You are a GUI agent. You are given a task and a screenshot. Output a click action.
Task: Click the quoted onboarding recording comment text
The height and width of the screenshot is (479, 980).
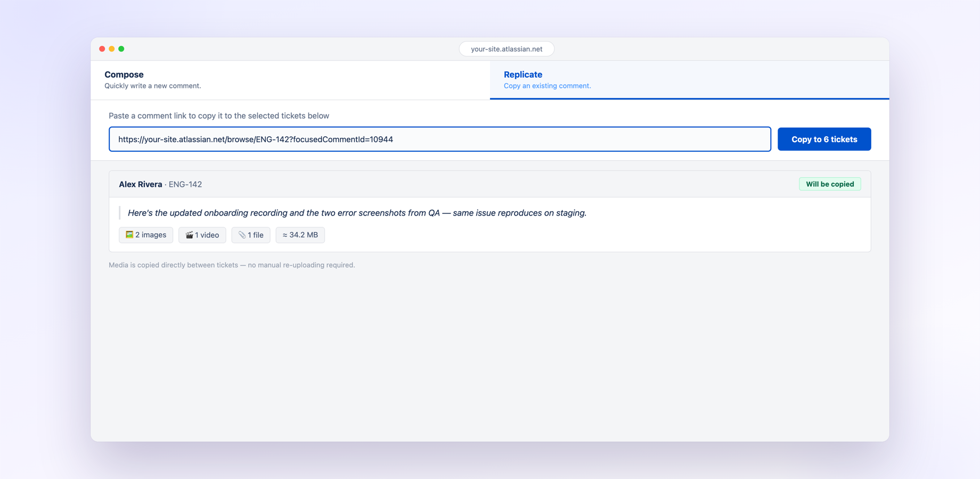(357, 213)
